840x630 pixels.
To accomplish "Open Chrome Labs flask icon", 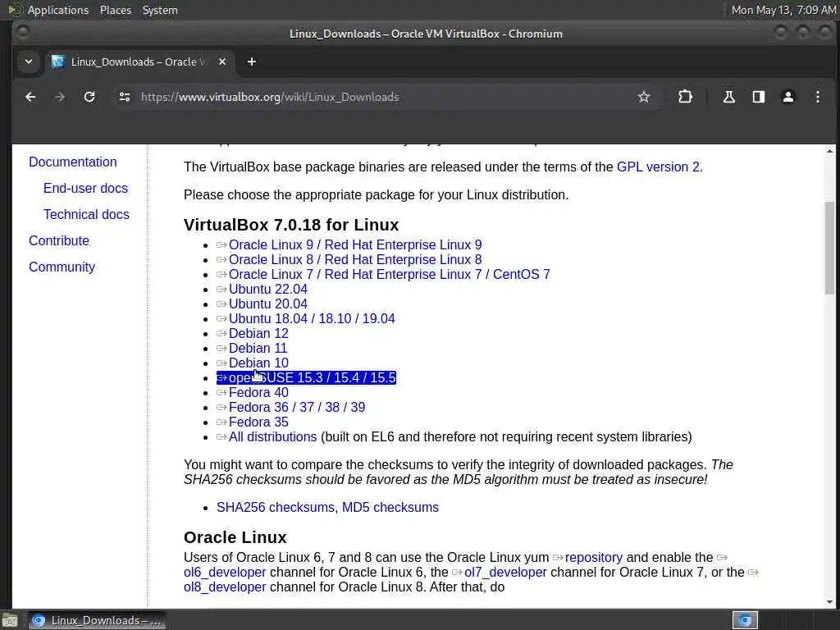I will coord(728,97).
